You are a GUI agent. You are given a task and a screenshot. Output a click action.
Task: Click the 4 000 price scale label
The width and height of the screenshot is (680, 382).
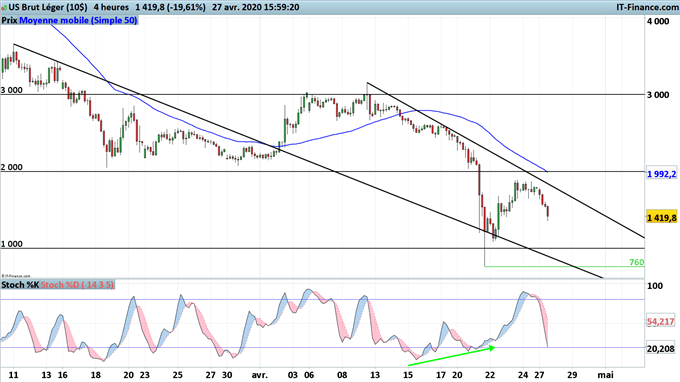(658, 21)
